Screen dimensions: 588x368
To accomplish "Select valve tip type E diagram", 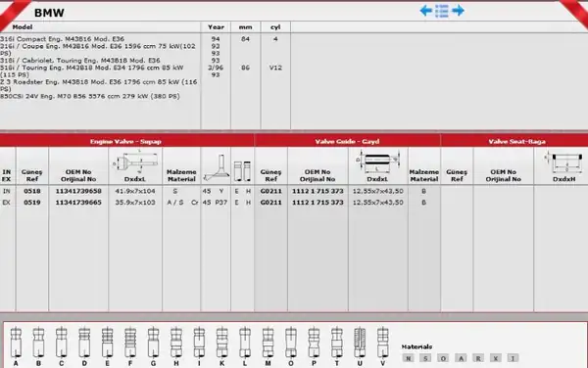I will tap(107, 343).
